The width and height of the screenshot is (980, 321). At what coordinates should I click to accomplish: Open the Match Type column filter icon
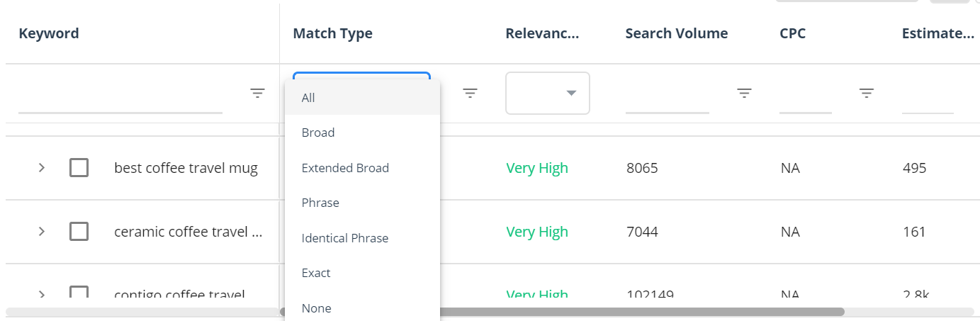[470, 93]
